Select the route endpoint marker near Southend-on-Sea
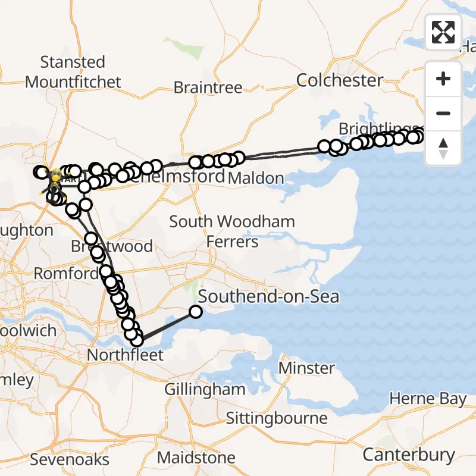This screenshot has width=476, height=476. click(195, 311)
